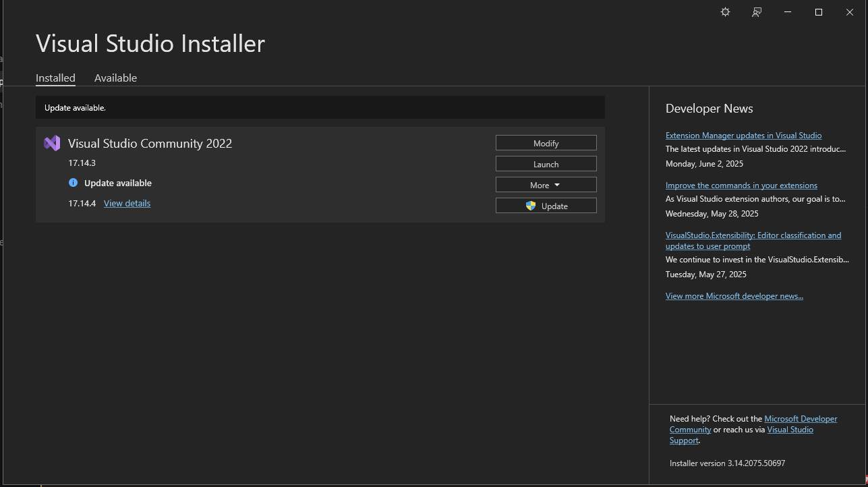Open Extension Manager updates news article
The width and height of the screenshot is (868, 487).
(743, 136)
